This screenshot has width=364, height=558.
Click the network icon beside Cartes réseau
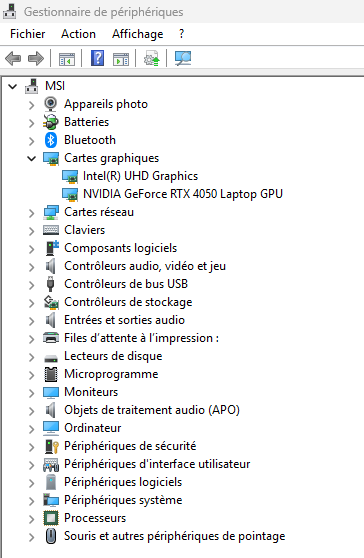[x=51, y=212]
